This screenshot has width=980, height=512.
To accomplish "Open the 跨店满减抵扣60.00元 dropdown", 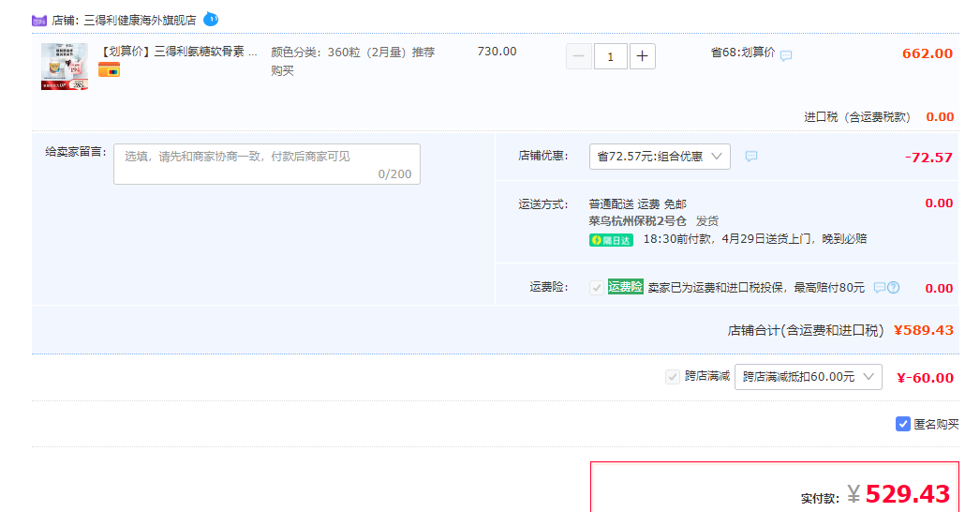I will (x=809, y=377).
